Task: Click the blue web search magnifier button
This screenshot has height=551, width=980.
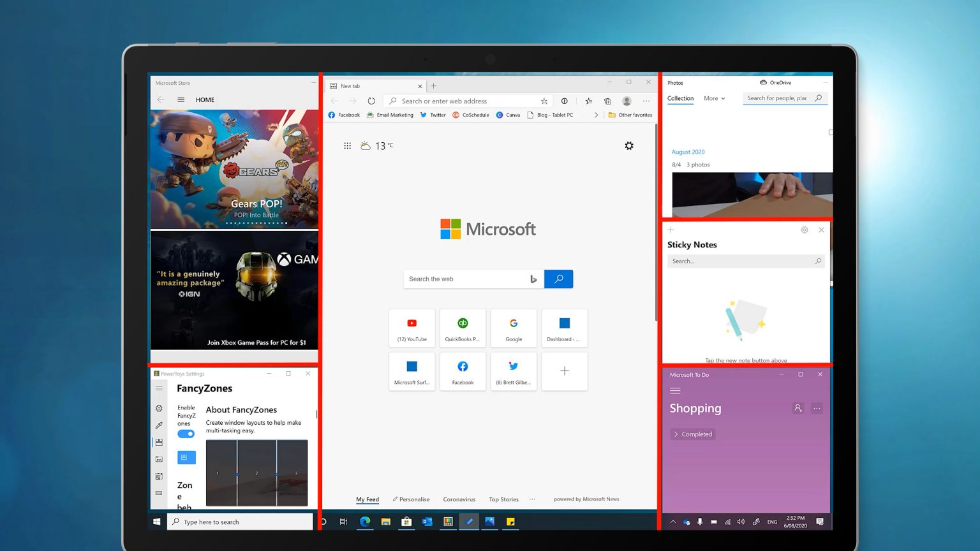Action: [x=559, y=279]
